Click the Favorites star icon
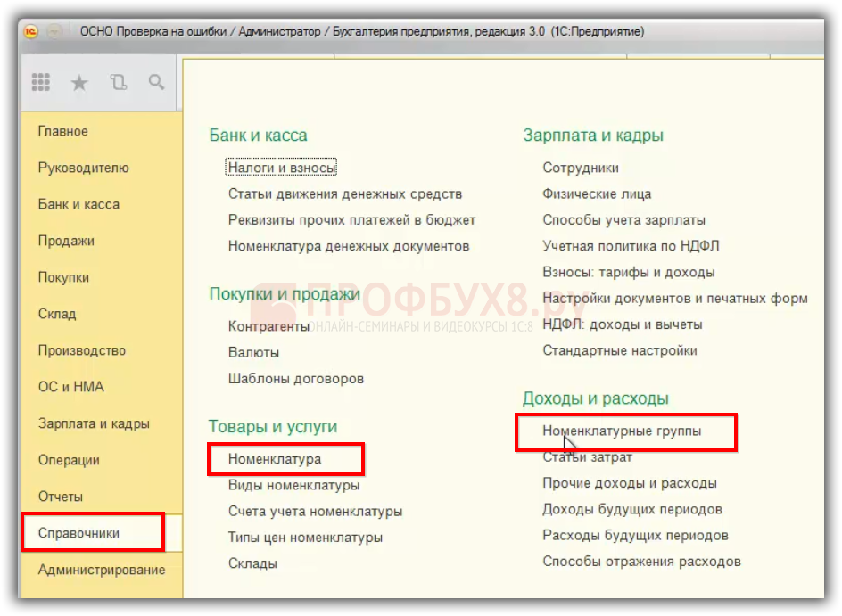842x616 pixels. (79, 83)
